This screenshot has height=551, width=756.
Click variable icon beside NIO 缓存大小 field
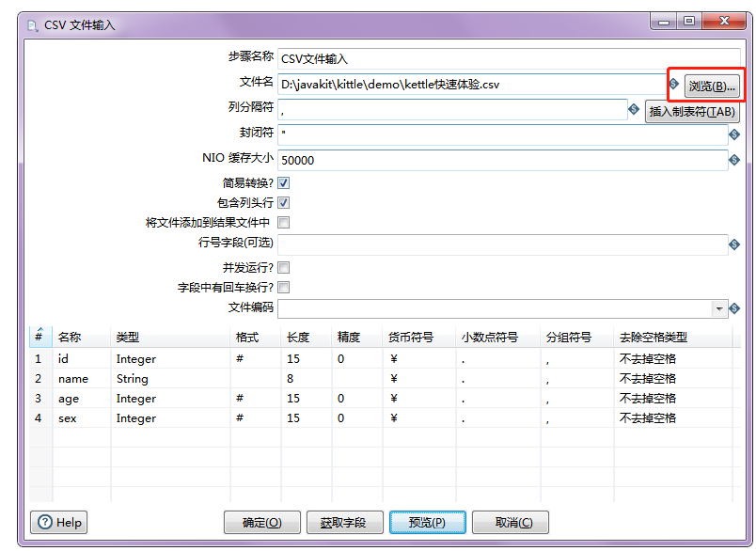click(x=733, y=160)
